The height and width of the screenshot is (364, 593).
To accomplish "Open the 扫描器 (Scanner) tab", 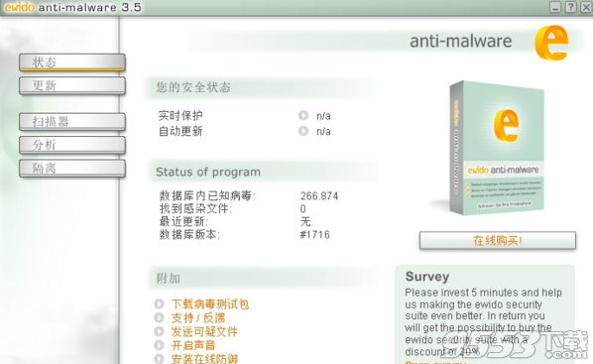I will pyautogui.click(x=72, y=121).
